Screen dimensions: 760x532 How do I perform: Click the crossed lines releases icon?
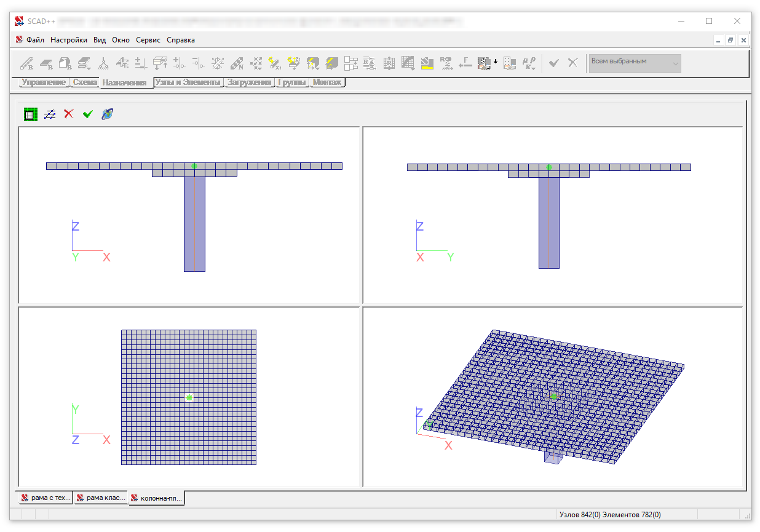(218, 63)
